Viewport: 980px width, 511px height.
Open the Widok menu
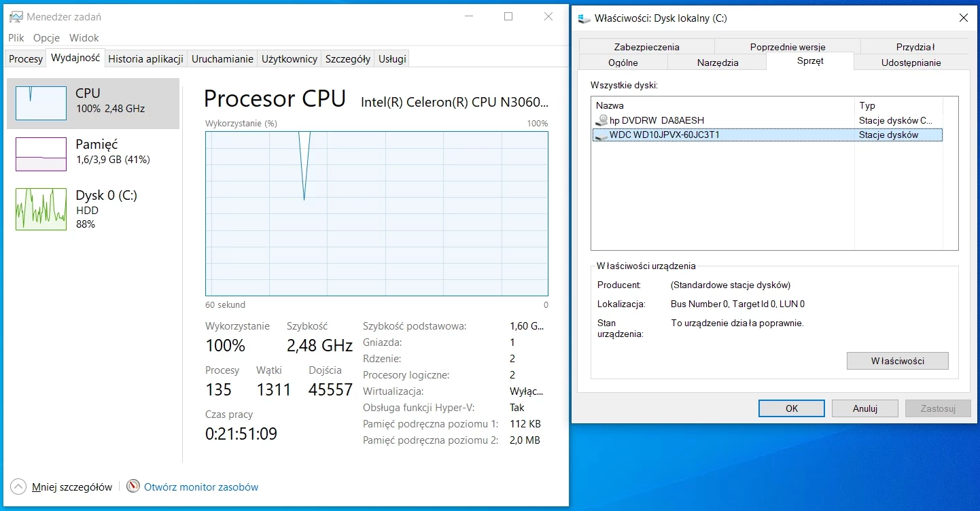coord(84,38)
